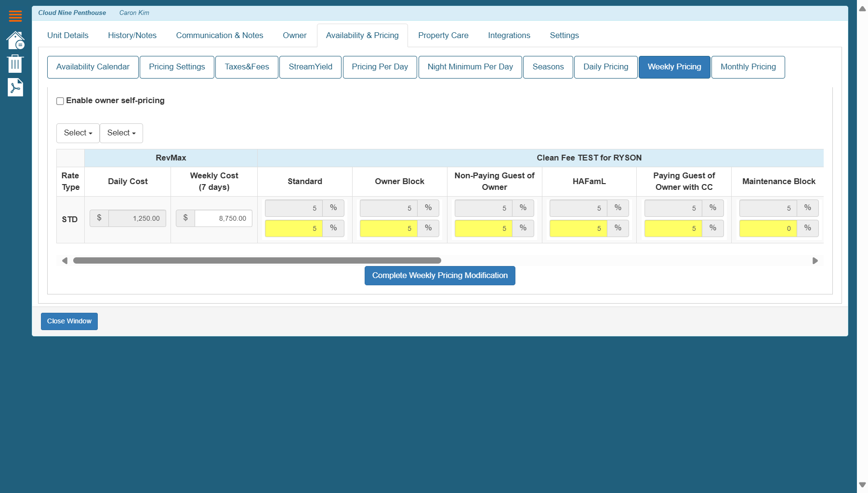Click the Weekly Cost 8,750.00 input field
Viewport: 868px width, 493px height.
point(224,218)
